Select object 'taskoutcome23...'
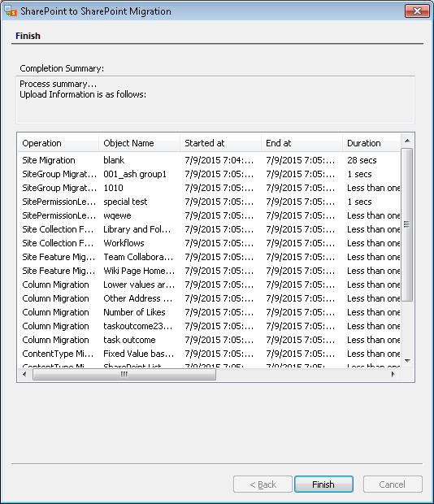Image resolution: width=434 pixels, height=504 pixels. (138, 326)
